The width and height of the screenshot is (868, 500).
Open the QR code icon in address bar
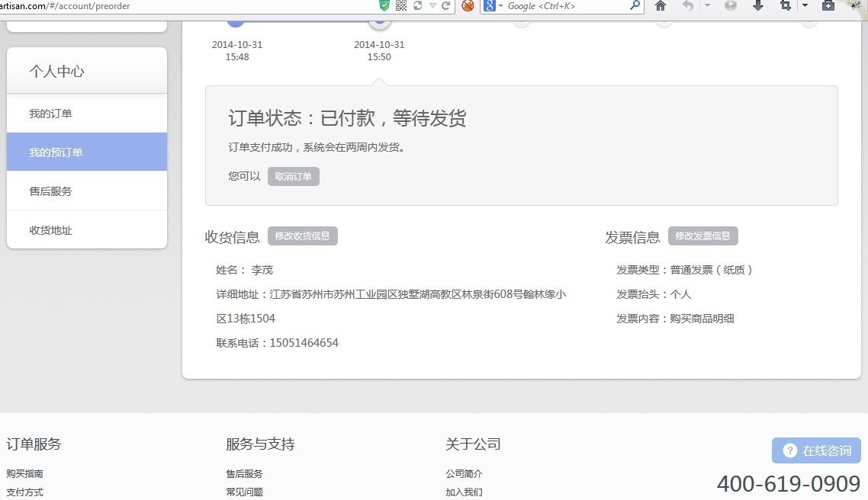pyautogui.click(x=401, y=5)
